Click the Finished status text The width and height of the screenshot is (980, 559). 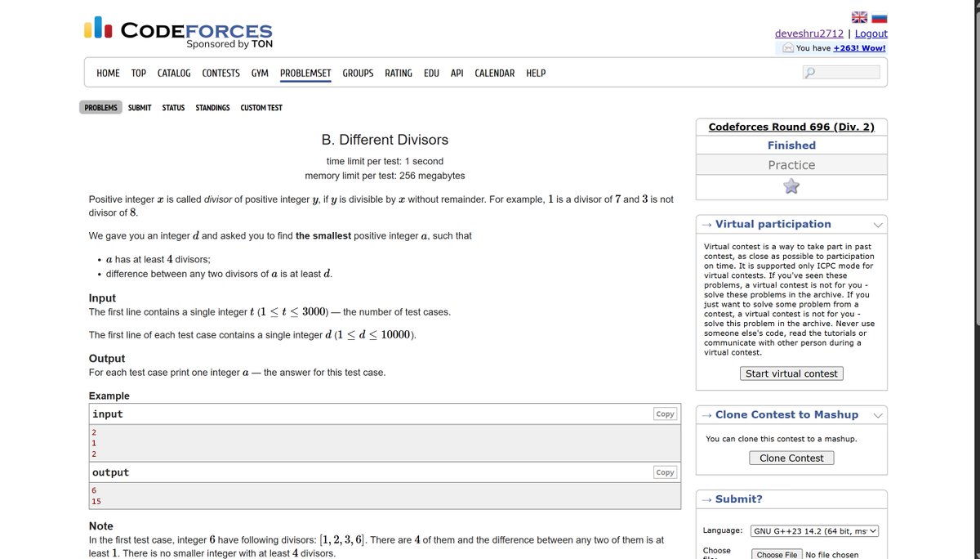pyautogui.click(x=791, y=145)
